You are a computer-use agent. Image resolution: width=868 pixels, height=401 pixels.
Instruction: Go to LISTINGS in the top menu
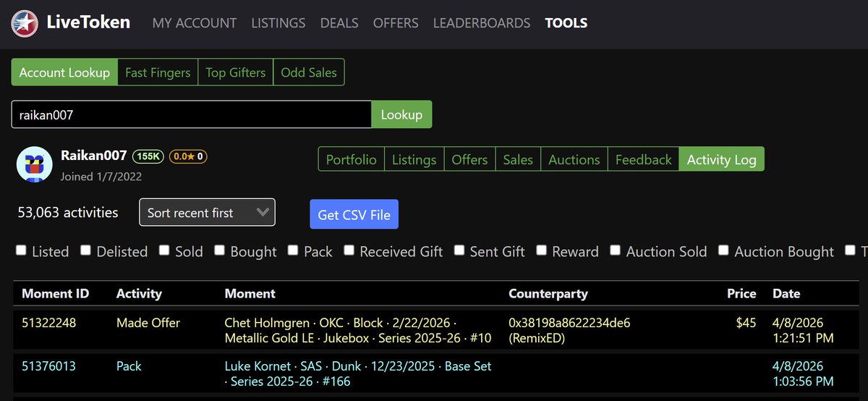coord(278,23)
